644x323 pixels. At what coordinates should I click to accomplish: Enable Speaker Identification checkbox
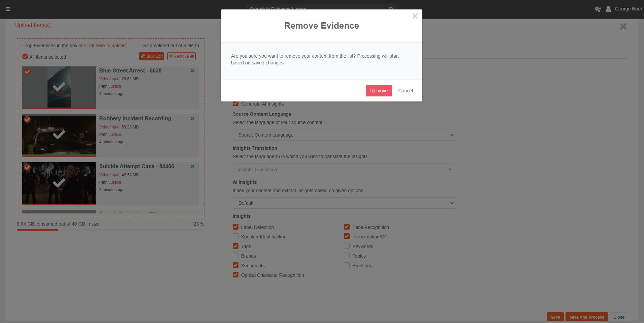[x=236, y=237]
